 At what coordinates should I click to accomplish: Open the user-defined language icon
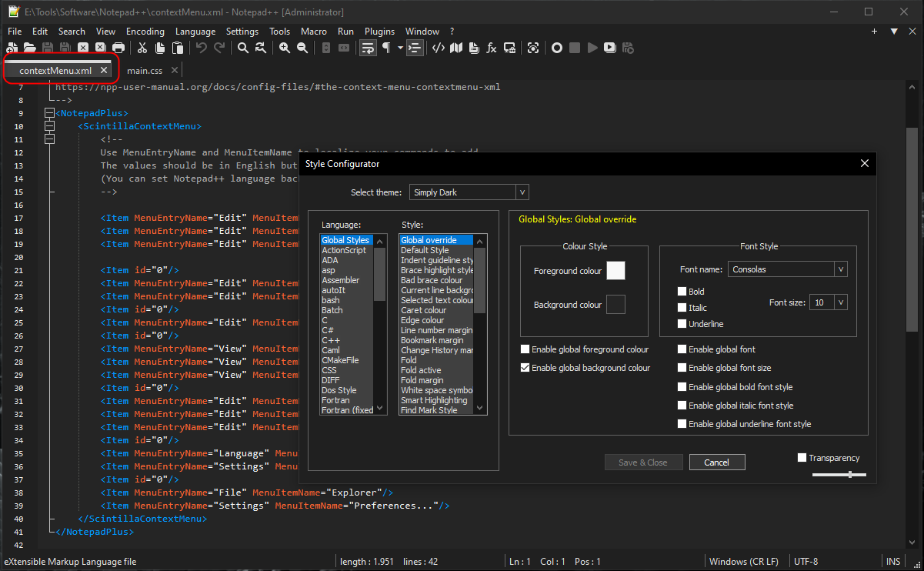tap(439, 48)
